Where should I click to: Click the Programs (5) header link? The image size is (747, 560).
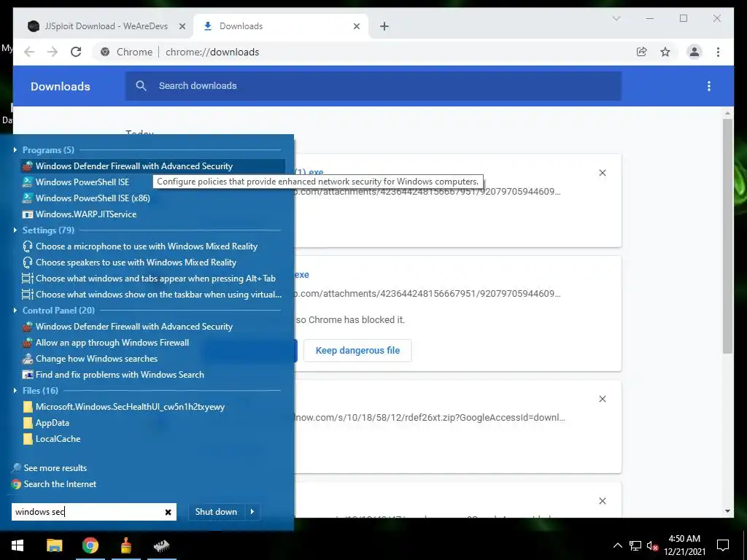48,150
